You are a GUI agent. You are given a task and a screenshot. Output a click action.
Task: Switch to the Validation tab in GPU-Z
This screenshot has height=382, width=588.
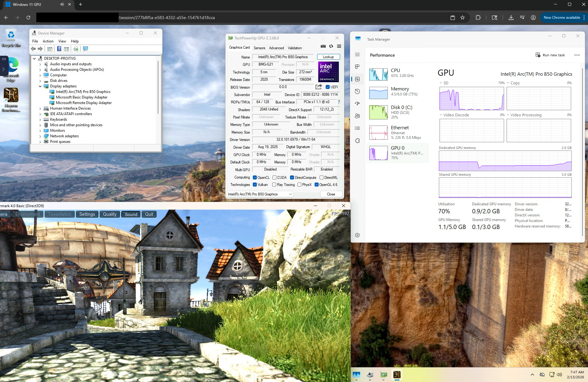[x=295, y=48]
